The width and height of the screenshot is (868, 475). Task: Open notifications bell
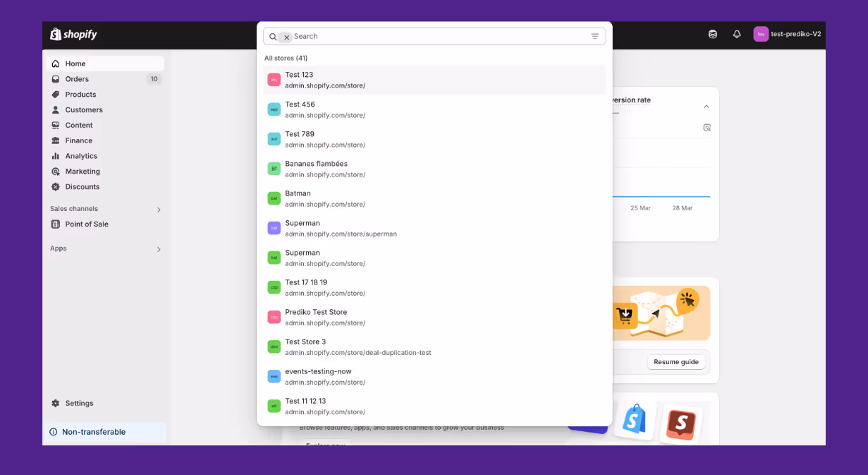737,34
